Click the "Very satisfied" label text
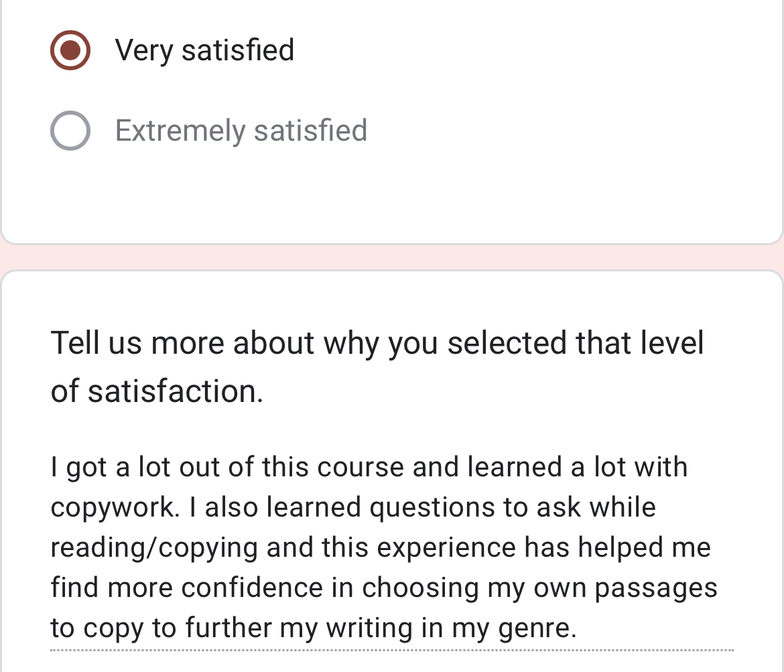784x672 pixels. tap(204, 50)
